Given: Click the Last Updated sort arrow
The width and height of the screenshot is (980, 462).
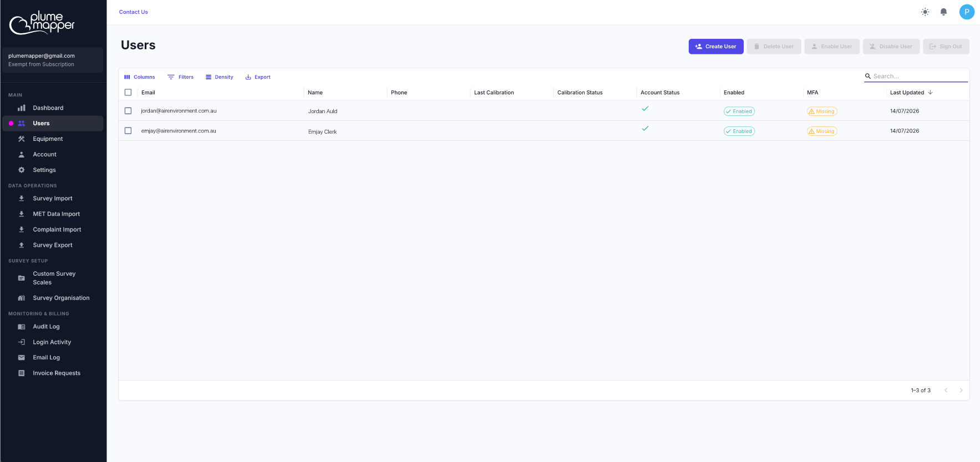Looking at the screenshot, I should pyautogui.click(x=930, y=93).
